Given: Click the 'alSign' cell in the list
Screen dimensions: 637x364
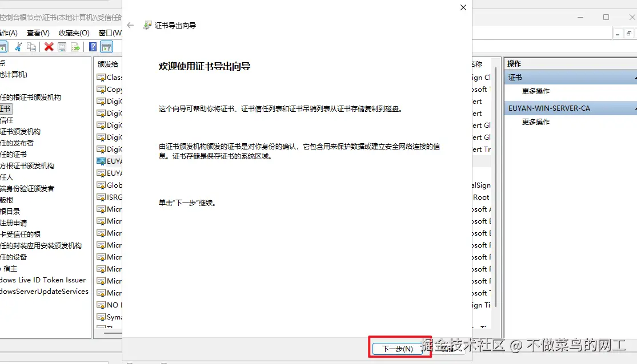Looking at the screenshot, I should tap(482, 185).
